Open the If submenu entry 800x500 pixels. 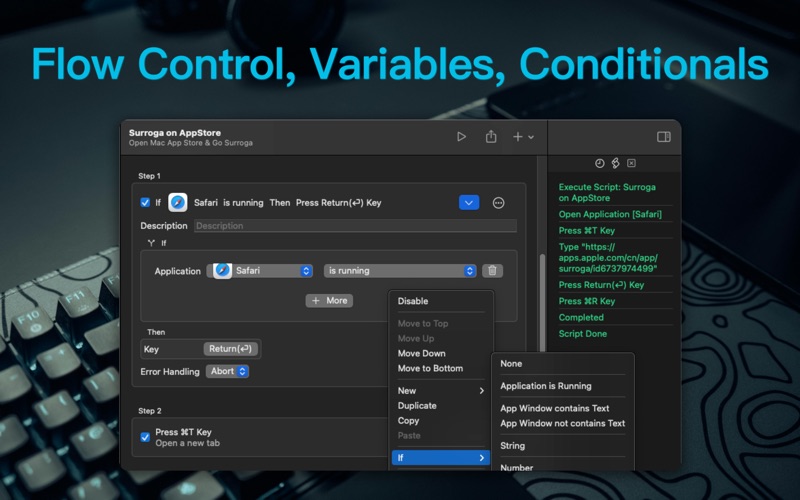click(441, 458)
